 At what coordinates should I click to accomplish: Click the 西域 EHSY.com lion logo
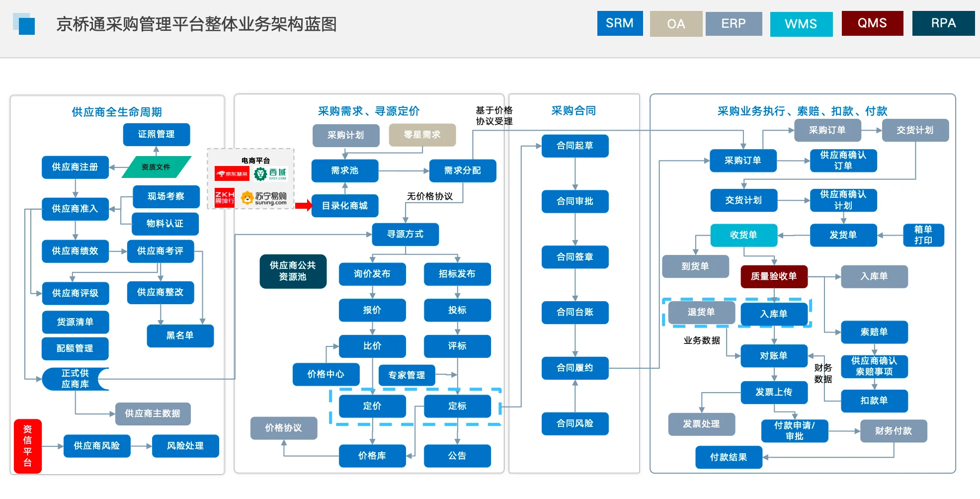coord(270,174)
